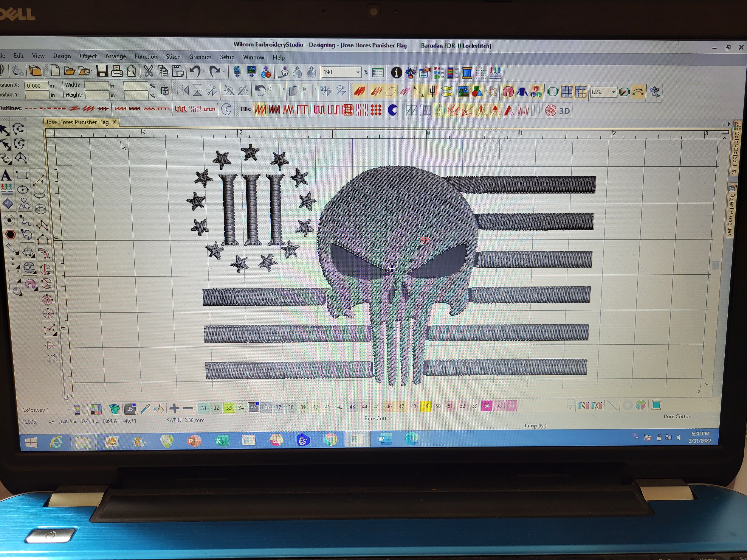Select the red hexagon shape tool
This screenshot has width=747, height=560.
[x=10, y=235]
